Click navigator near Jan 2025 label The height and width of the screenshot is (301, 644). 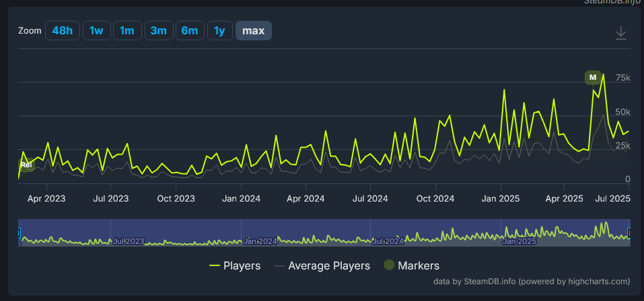(519, 241)
